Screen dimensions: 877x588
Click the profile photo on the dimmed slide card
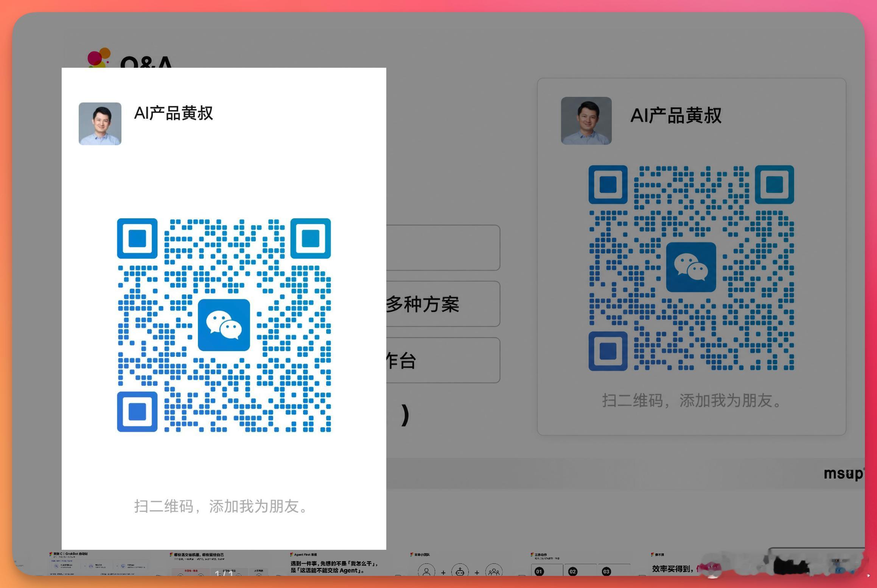[586, 121]
